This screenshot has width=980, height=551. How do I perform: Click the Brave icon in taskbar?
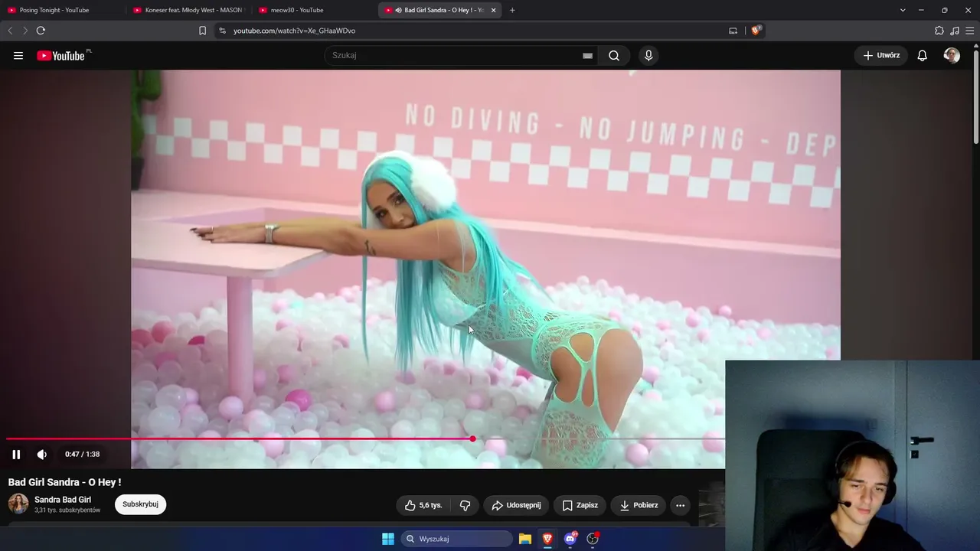tap(547, 539)
